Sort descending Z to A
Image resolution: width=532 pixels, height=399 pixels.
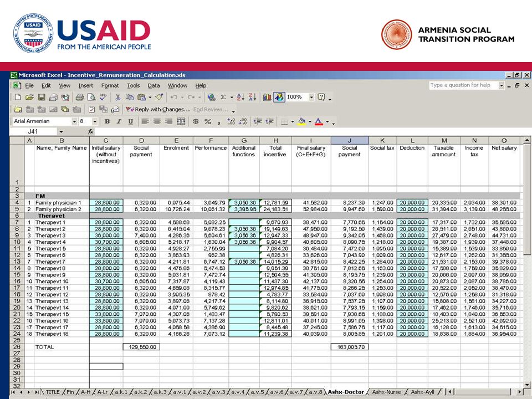(252, 98)
